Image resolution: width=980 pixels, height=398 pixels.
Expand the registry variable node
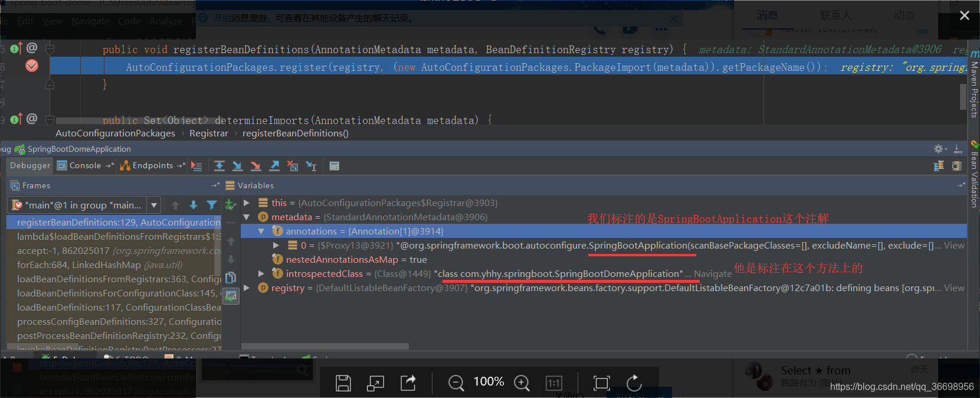pos(247,288)
